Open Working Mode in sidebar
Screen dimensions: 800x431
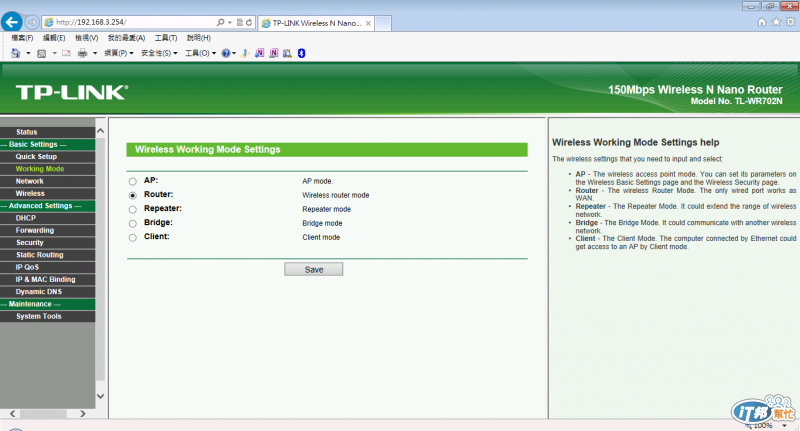pyautogui.click(x=47, y=169)
